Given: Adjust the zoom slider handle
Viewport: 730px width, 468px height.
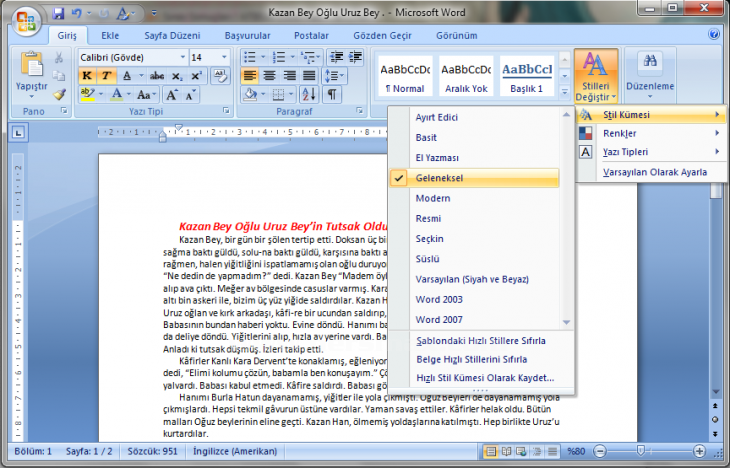Looking at the screenshot, I should [x=640, y=450].
